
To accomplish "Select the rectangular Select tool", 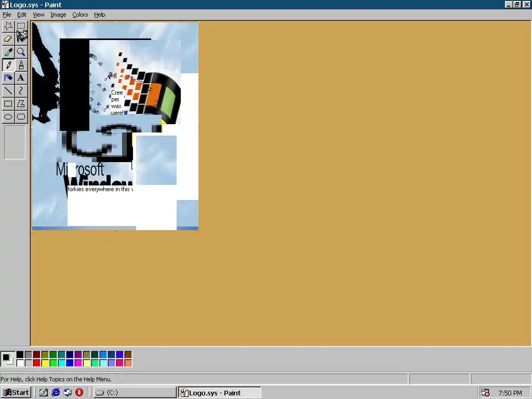I will pyautogui.click(x=21, y=26).
